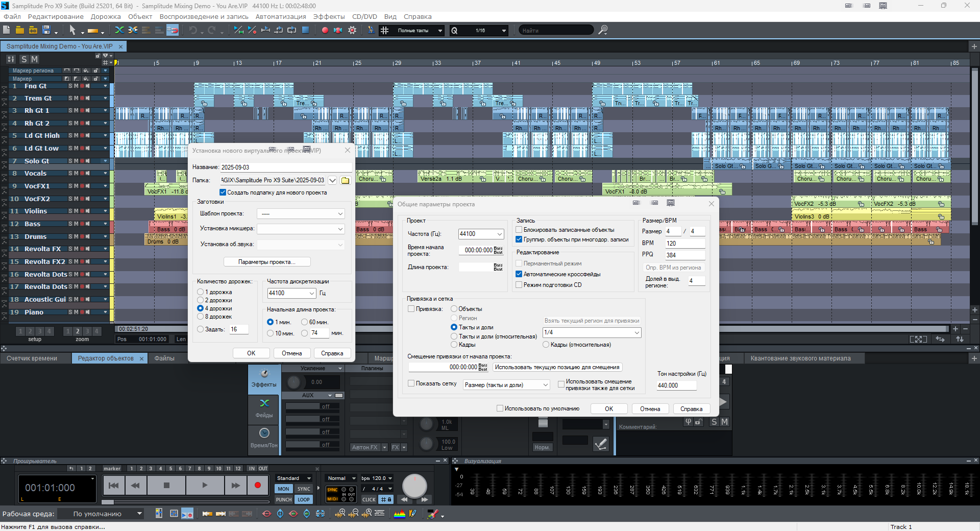
Task: Open record settings gear icon in toolbar
Action: click(x=352, y=30)
